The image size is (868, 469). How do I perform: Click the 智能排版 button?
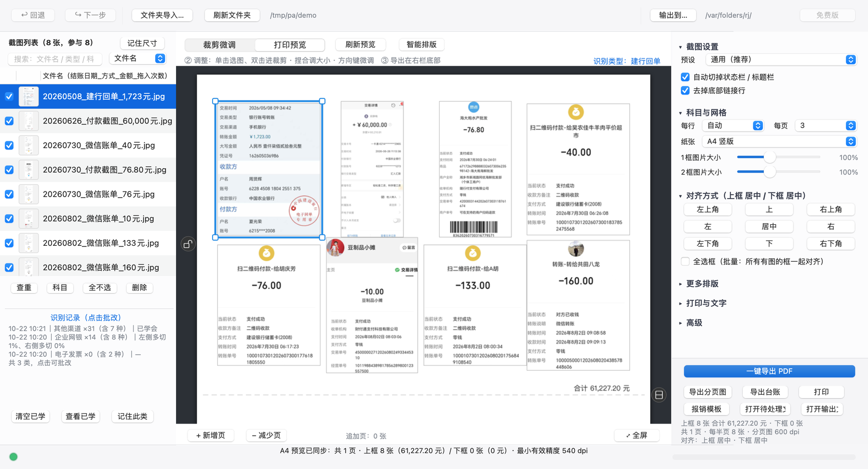[421, 44]
